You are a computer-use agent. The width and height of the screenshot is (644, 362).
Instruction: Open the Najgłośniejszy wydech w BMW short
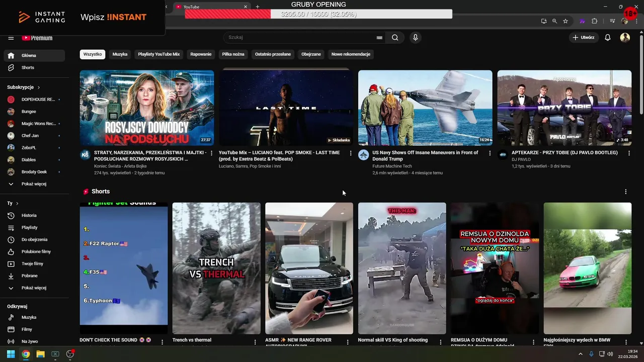click(588, 268)
